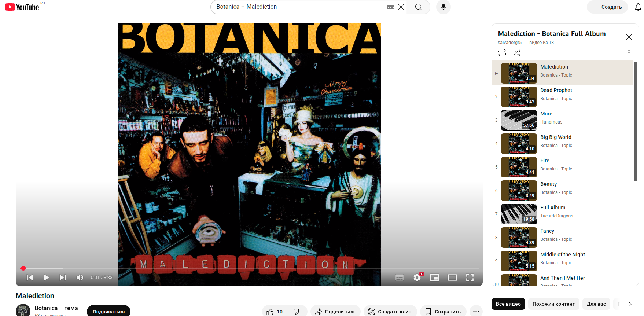Open the on-screen keyboard icon
This screenshot has width=644, height=316.
click(391, 7)
